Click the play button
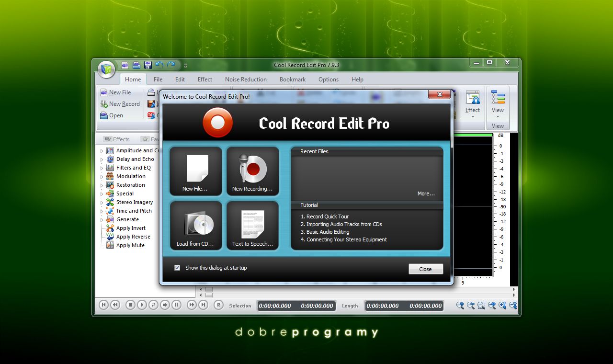Screen dimensions: 613x364 (x=142, y=305)
